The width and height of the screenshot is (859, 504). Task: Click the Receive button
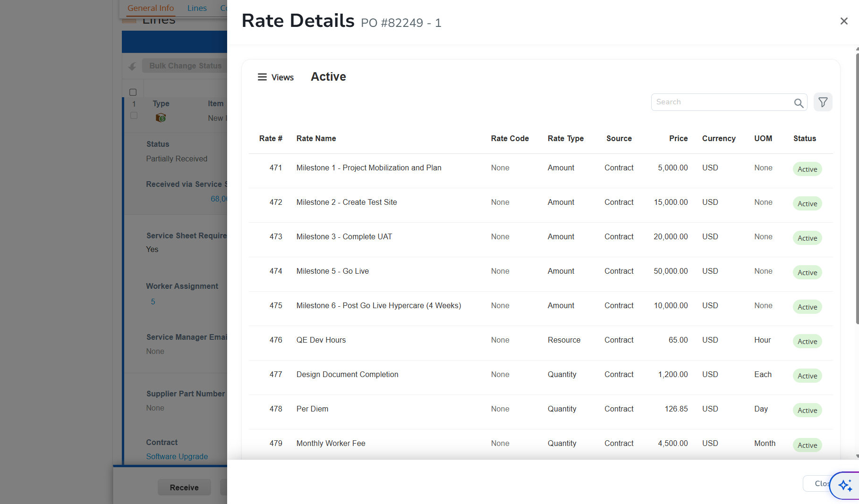184,487
